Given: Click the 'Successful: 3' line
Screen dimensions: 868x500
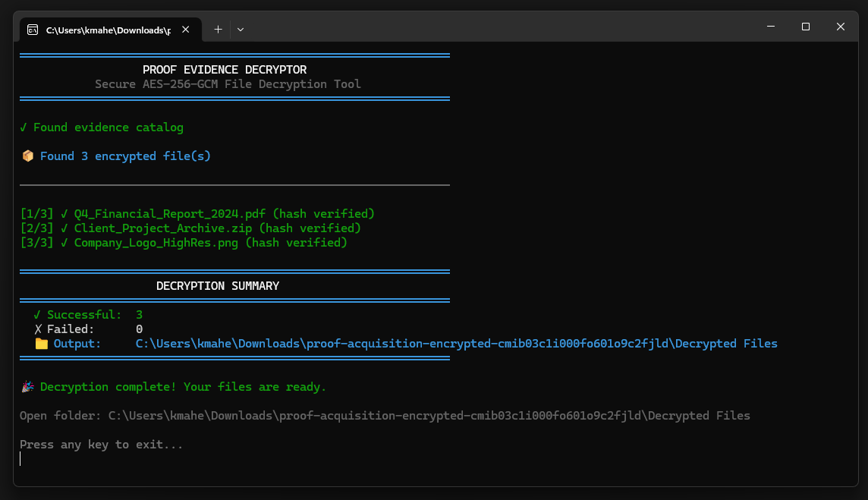Looking at the screenshot, I should pos(88,315).
